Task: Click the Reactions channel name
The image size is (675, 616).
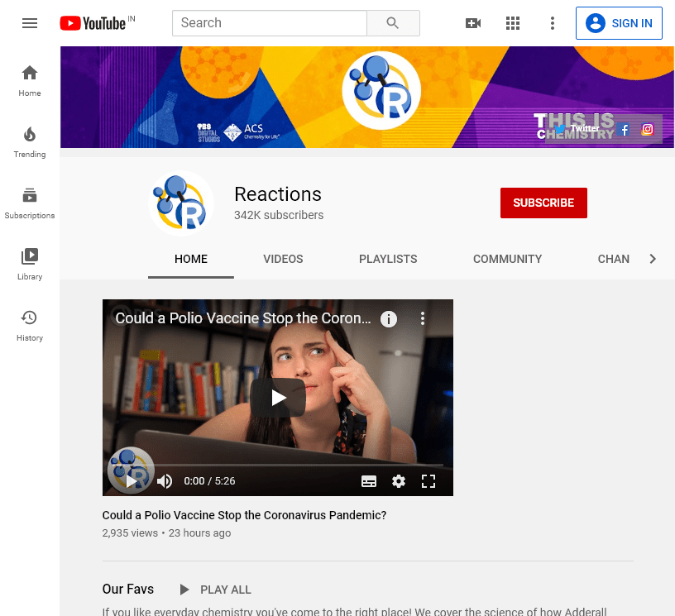Action: click(278, 194)
